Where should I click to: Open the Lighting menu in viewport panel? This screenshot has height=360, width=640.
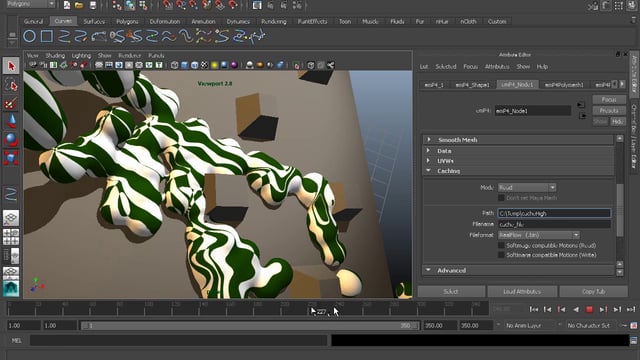click(81, 56)
